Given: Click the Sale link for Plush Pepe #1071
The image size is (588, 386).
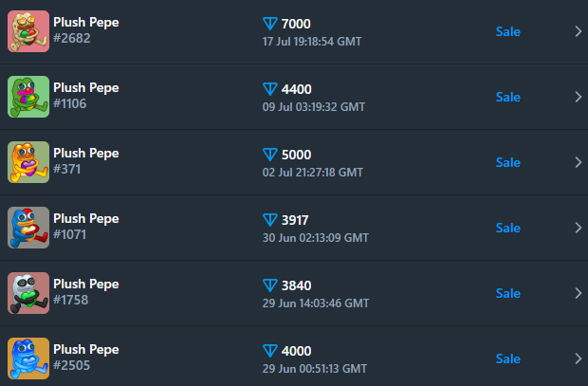Looking at the screenshot, I should [507, 228].
